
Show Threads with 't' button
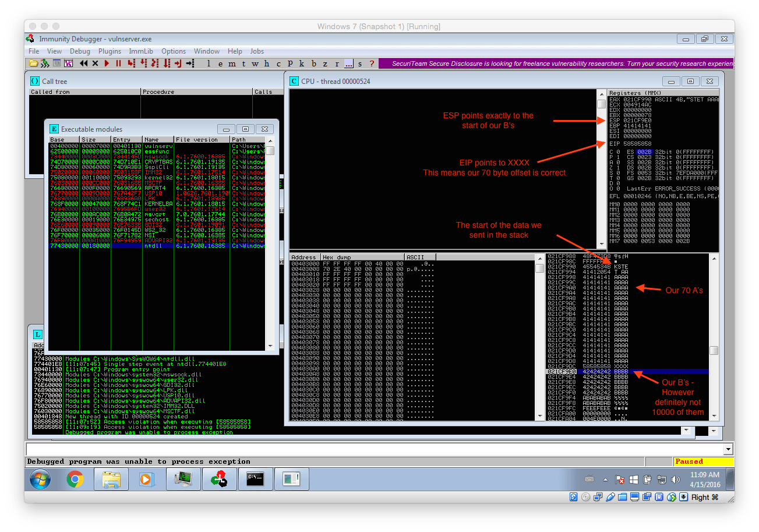pyautogui.click(x=243, y=64)
